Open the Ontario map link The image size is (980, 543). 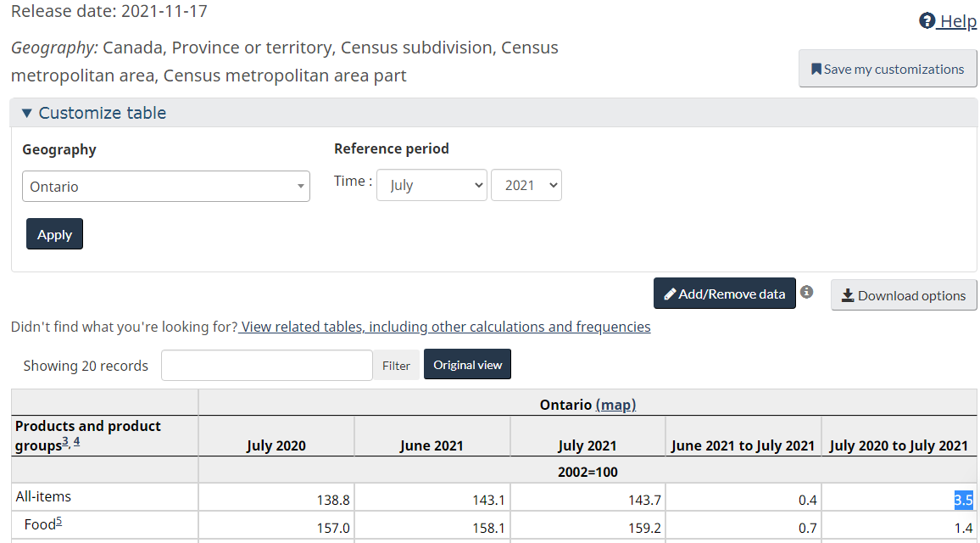pos(615,405)
